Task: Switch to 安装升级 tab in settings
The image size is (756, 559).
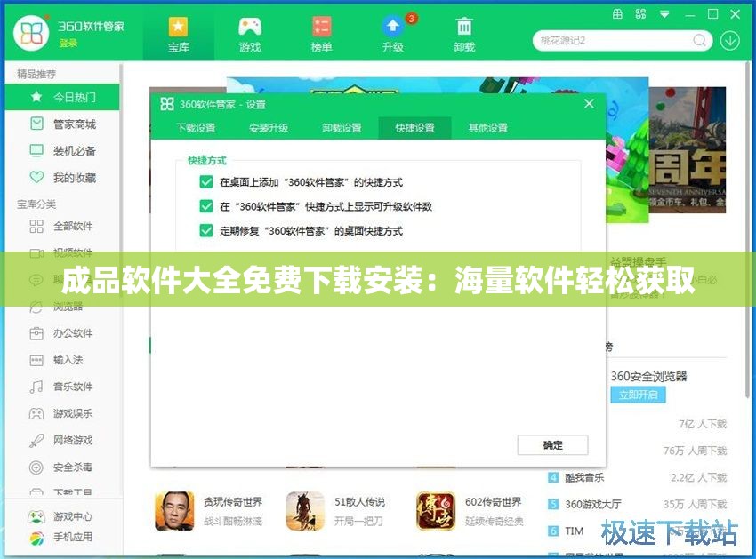Action: pyautogui.click(x=269, y=128)
